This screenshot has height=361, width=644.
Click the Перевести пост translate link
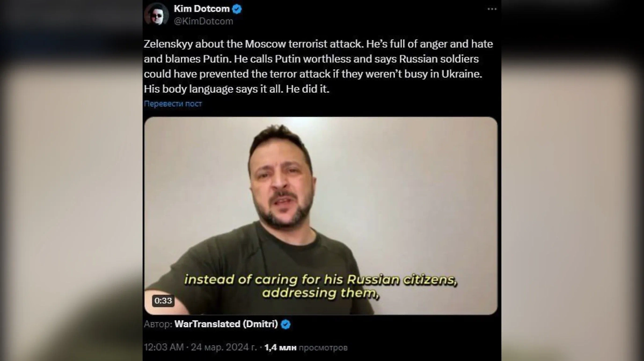coord(173,104)
